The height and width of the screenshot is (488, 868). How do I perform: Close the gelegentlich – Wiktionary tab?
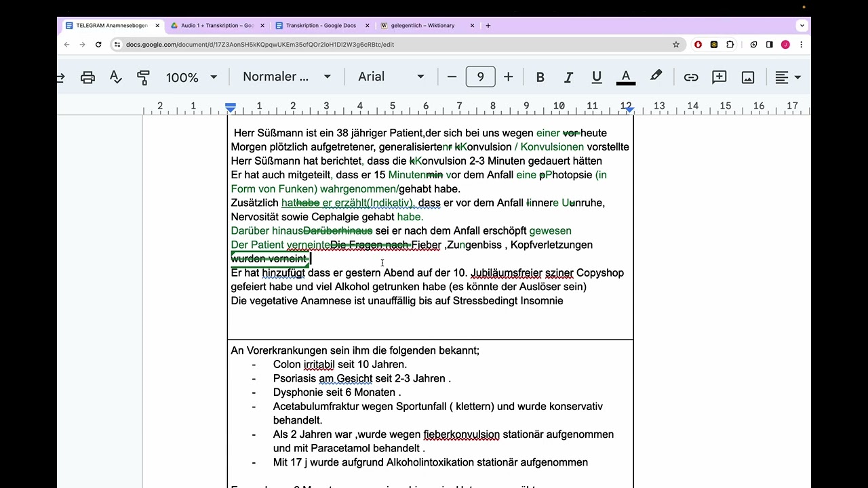(473, 26)
